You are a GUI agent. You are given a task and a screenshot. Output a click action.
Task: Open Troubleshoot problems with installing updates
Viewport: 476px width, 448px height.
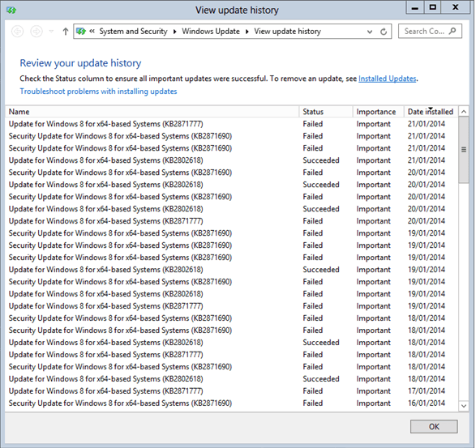[98, 92]
